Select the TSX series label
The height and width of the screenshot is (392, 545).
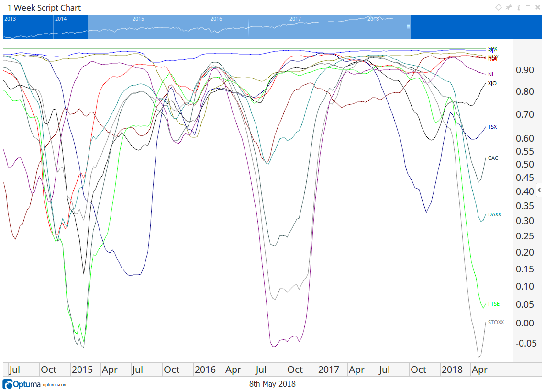(x=492, y=127)
